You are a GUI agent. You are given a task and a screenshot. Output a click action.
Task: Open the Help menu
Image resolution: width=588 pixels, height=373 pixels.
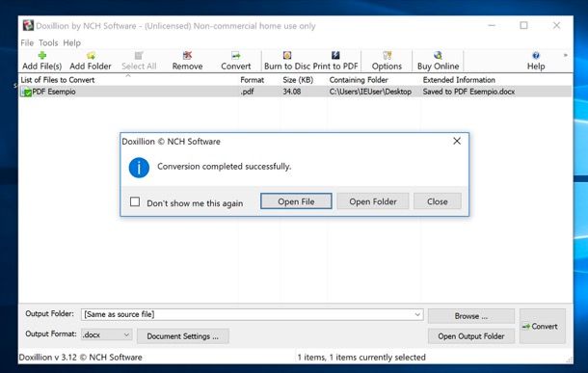71,42
